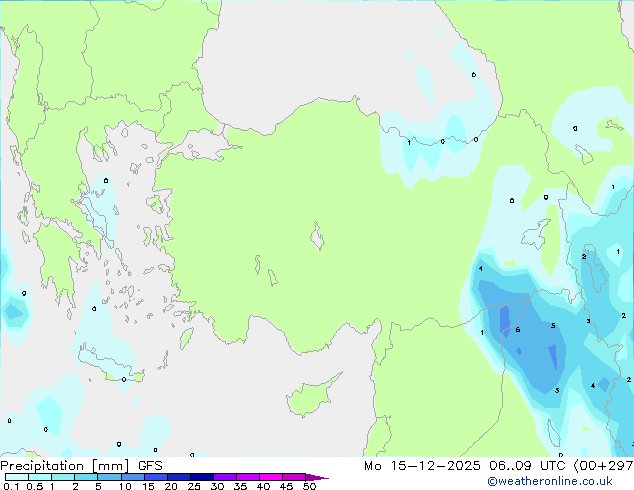Viewport: 634px width, 490px height.
Task: Pick the legend swatch between 1 and 2
Action: coord(63,477)
